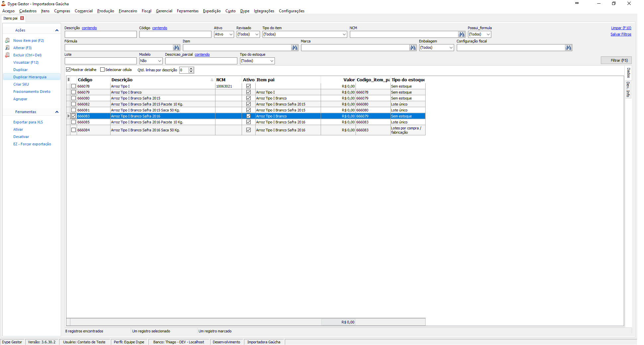644x345 pixels.
Task: Enable Selecionar célula checkbox
Action: [102, 70]
